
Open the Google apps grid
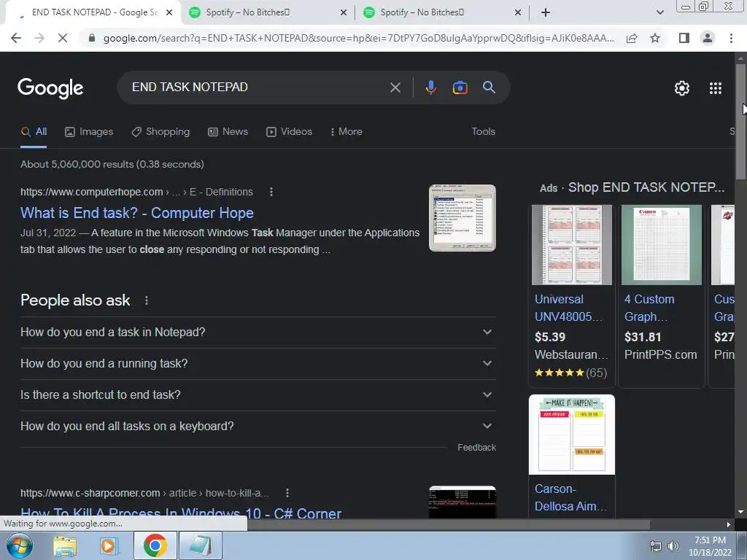(715, 88)
